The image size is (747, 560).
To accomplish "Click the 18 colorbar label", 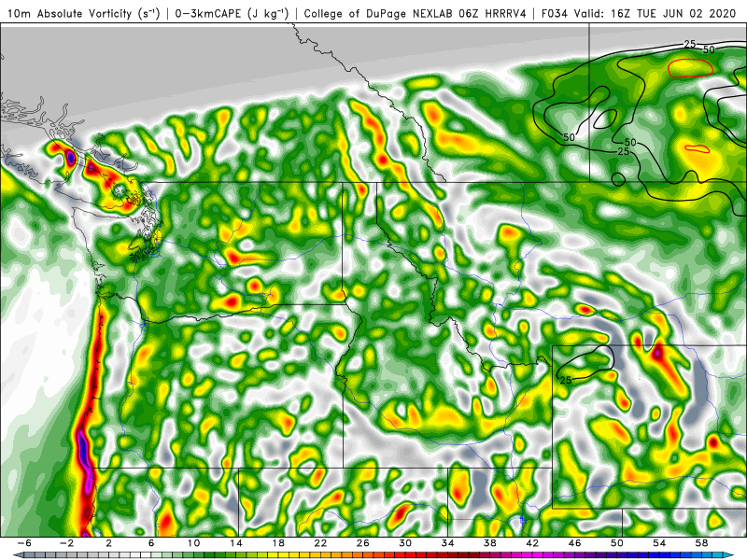I will point(278,543).
